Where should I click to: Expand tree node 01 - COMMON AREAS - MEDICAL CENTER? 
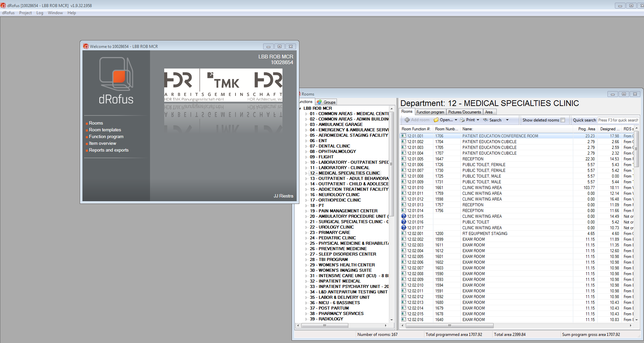coord(306,114)
